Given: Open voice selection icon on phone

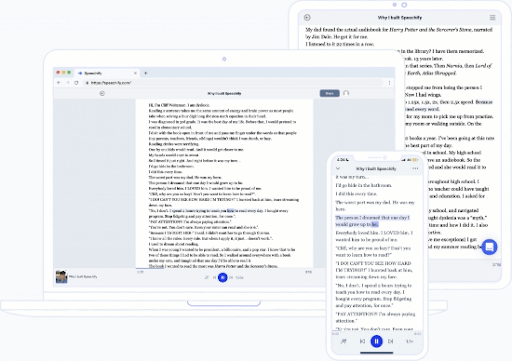Looking at the screenshot, I should 344,341.
